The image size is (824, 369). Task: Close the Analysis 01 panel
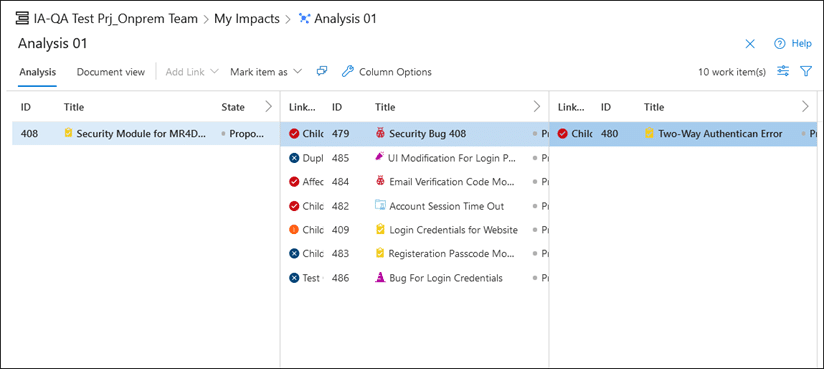(750, 44)
